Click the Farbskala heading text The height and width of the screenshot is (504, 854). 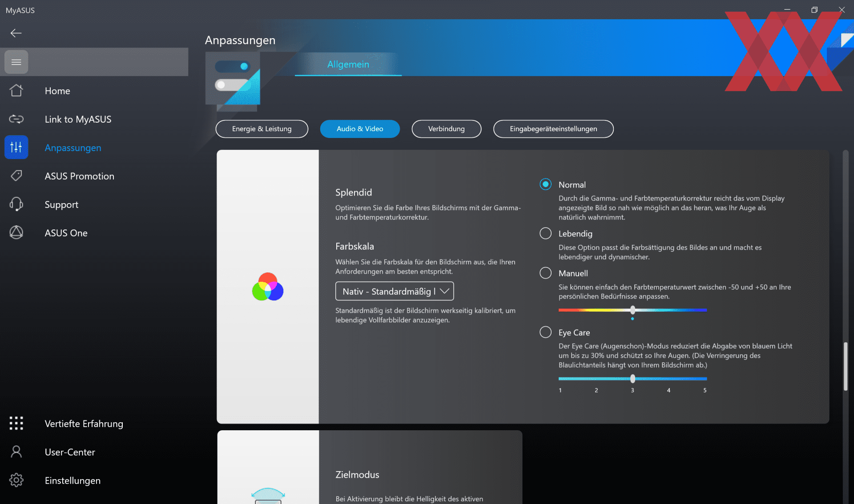click(354, 246)
